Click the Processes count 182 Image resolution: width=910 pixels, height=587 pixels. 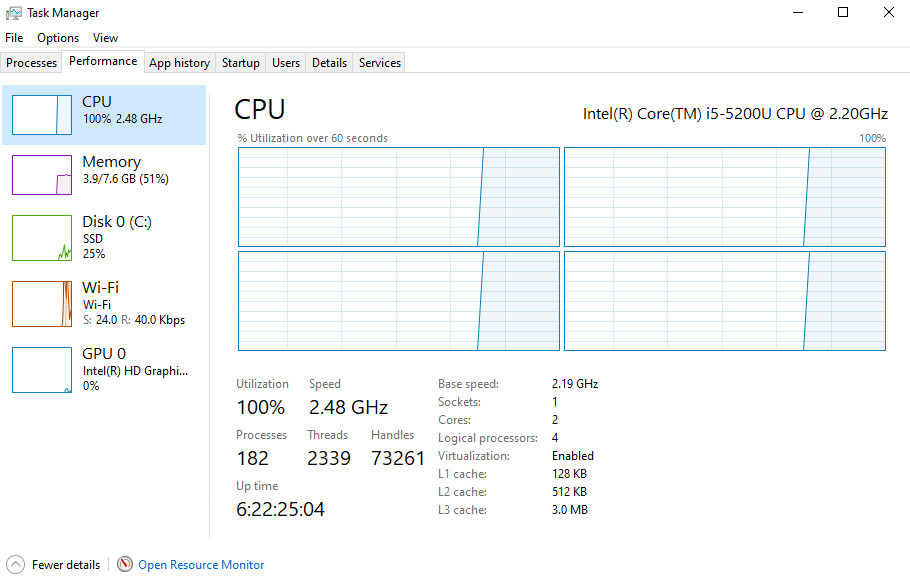tap(252, 459)
